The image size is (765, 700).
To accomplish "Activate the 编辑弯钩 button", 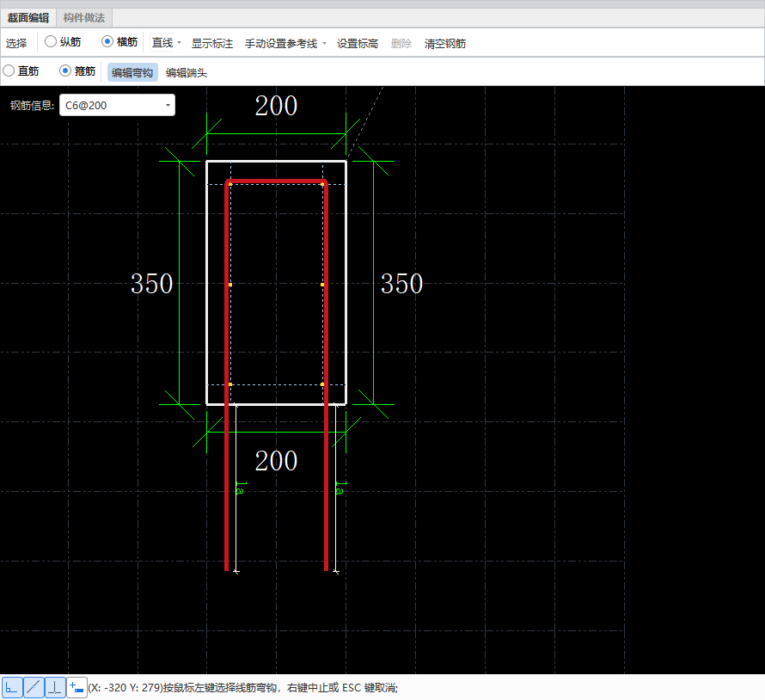I will coord(132,72).
